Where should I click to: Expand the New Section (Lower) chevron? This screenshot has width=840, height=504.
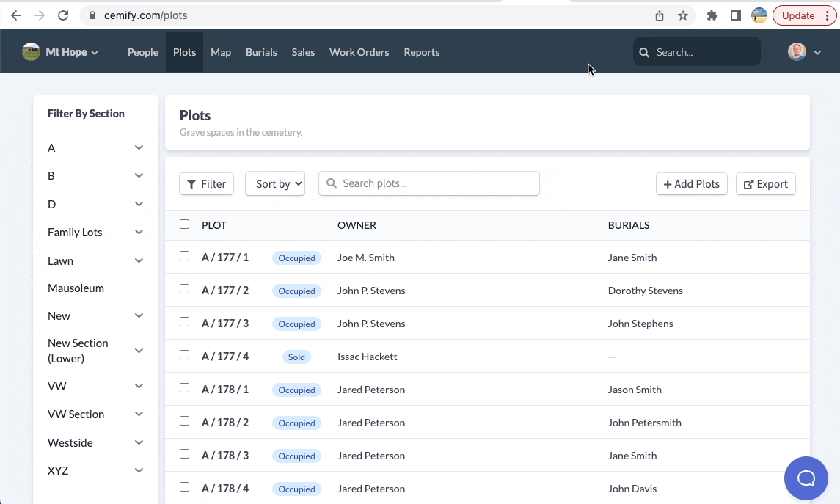pyautogui.click(x=139, y=351)
